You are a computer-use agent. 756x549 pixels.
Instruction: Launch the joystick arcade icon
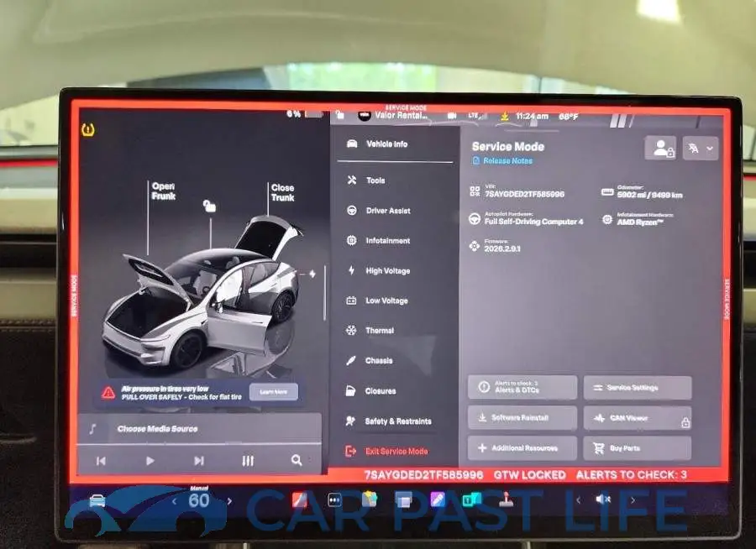pos(507,499)
